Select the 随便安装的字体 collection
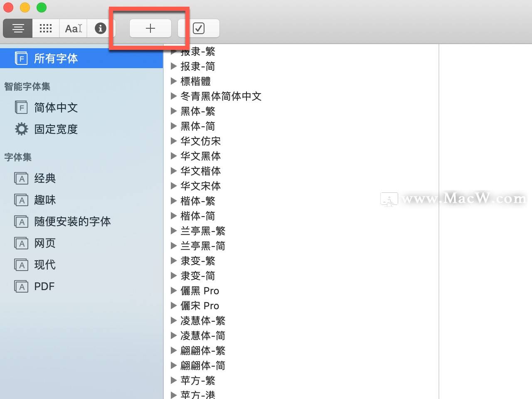 pos(72,222)
